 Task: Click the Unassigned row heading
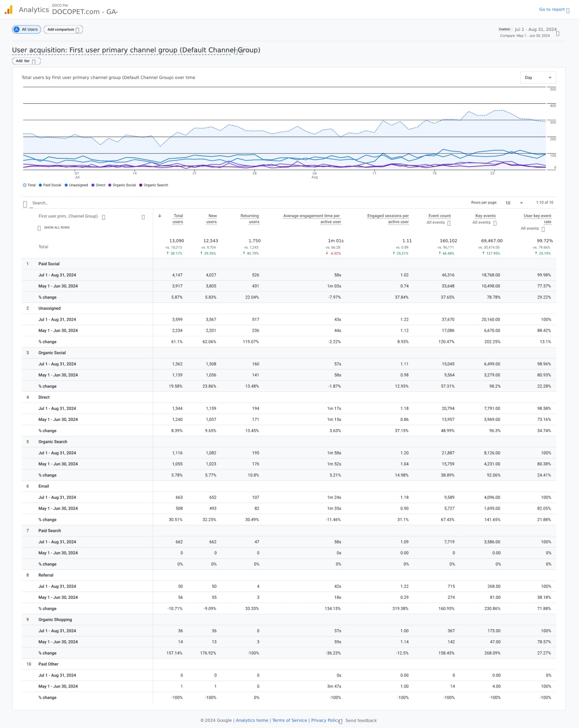pos(50,309)
